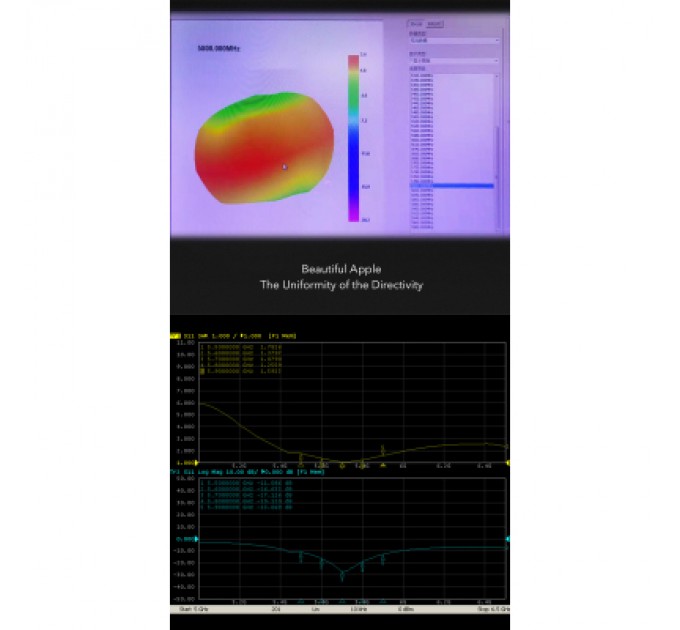Expand the second dropdown above frequency list
Screen dimensions: 680x630
coord(453,61)
